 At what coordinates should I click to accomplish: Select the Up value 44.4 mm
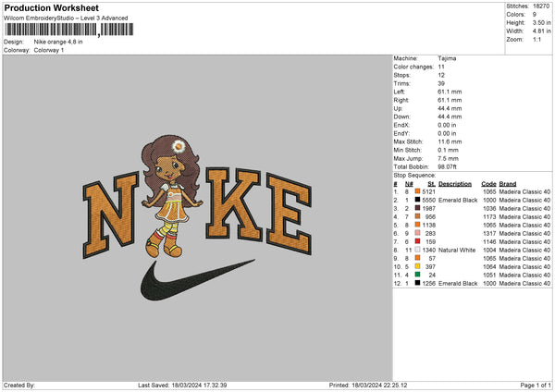pos(450,108)
